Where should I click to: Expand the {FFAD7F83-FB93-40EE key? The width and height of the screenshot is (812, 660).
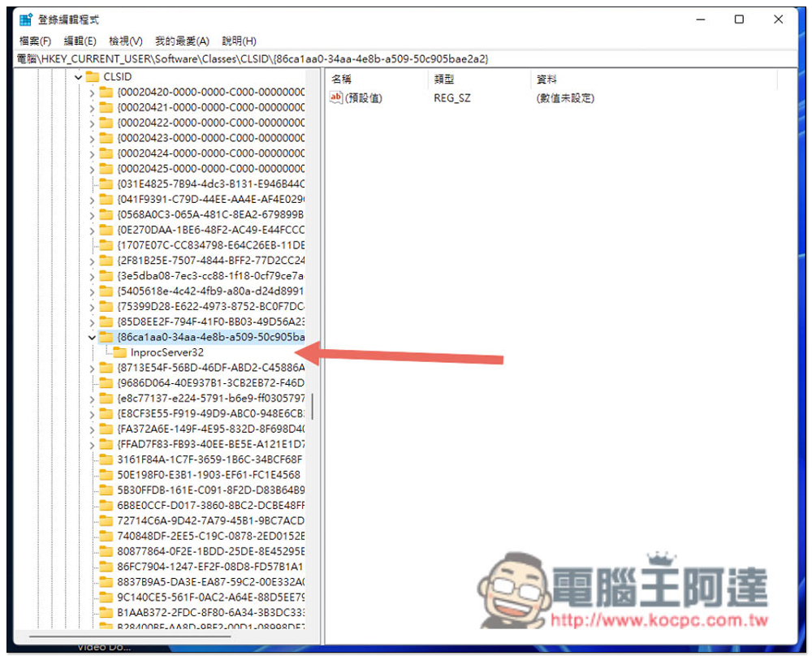(92, 445)
